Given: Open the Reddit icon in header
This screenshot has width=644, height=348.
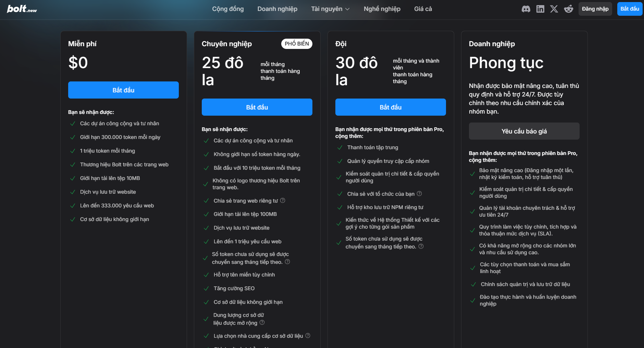Looking at the screenshot, I should click(569, 9).
